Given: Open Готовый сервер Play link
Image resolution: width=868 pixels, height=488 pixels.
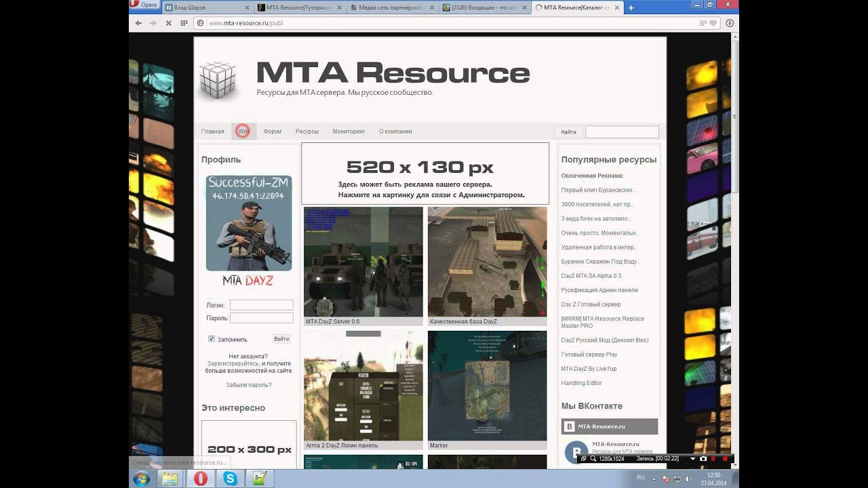Looking at the screenshot, I should tap(589, 354).
